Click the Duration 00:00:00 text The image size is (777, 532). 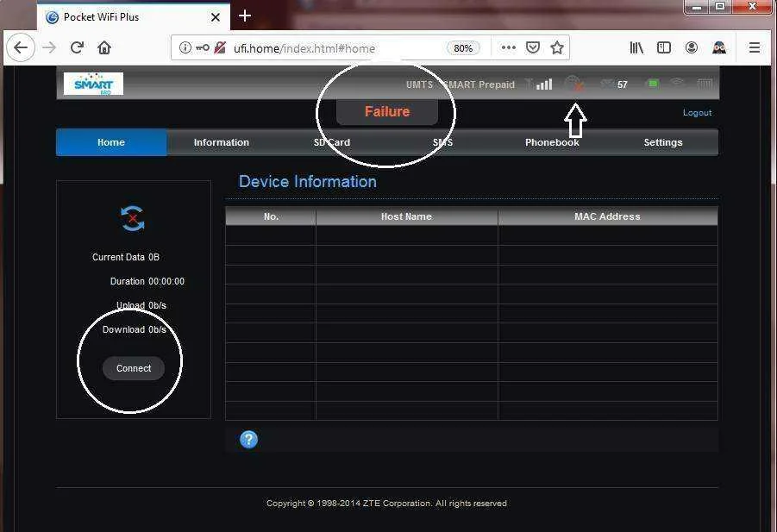pos(147,281)
